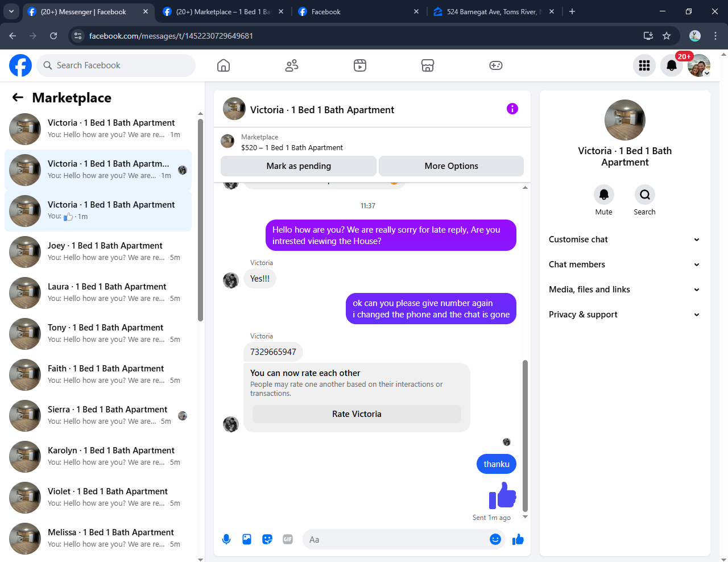
Task: Open the Marketplace storefront icon
Action: (428, 65)
